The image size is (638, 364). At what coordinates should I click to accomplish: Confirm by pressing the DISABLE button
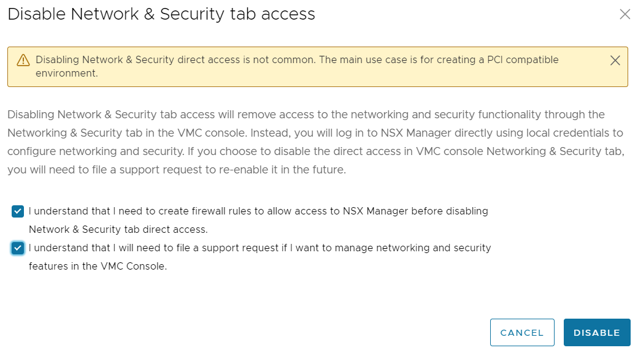pos(596,333)
